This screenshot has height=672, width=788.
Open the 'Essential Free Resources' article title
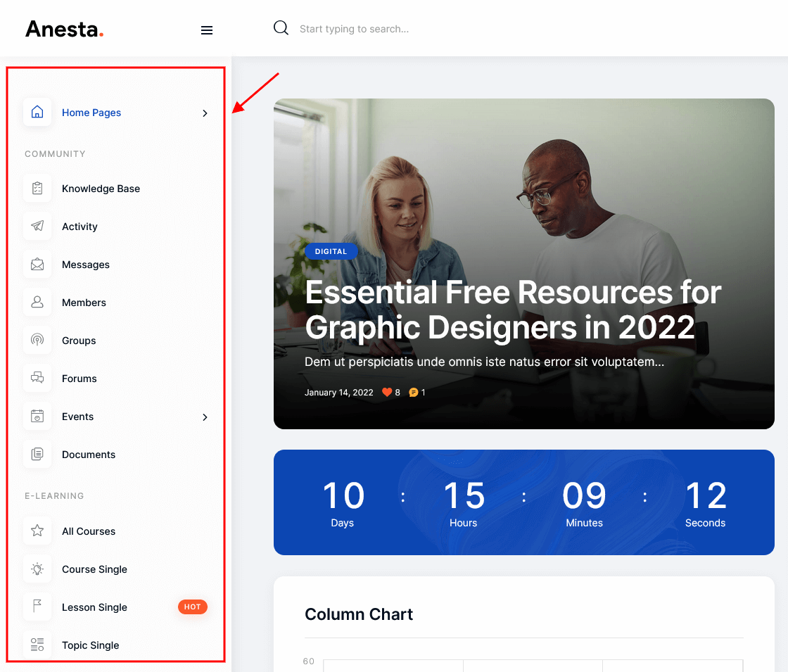513,310
